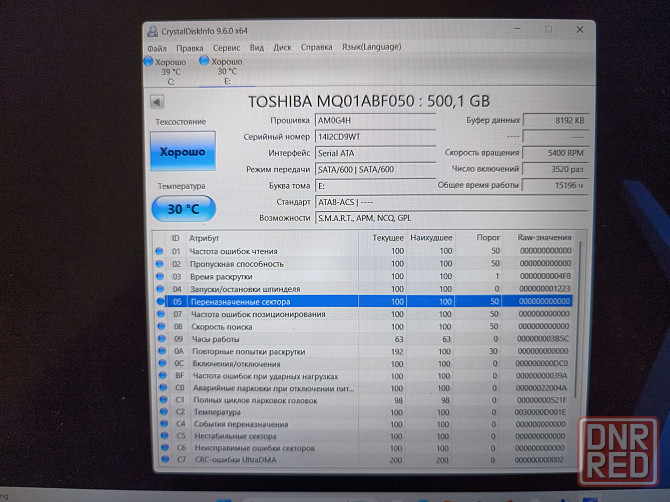This screenshot has width=670, height=502.
Task: Select row C4 События переназначения
Action: [x=364, y=424]
